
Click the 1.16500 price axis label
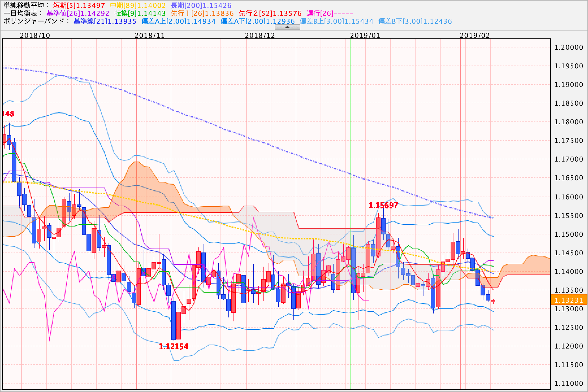[569, 178]
